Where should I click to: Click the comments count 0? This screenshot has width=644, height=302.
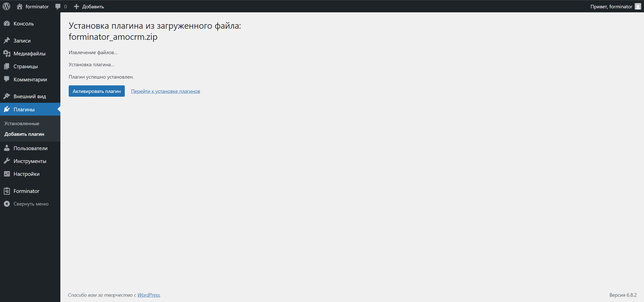(x=65, y=7)
